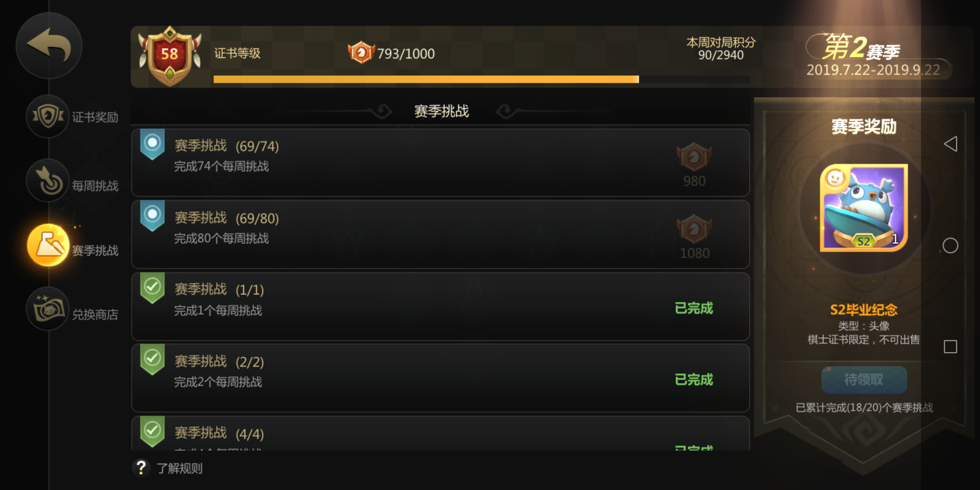Tap the S2毕业纪念 avatar thumbnail
Viewport: 980px width, 490px height.
[x=864, y=208]
